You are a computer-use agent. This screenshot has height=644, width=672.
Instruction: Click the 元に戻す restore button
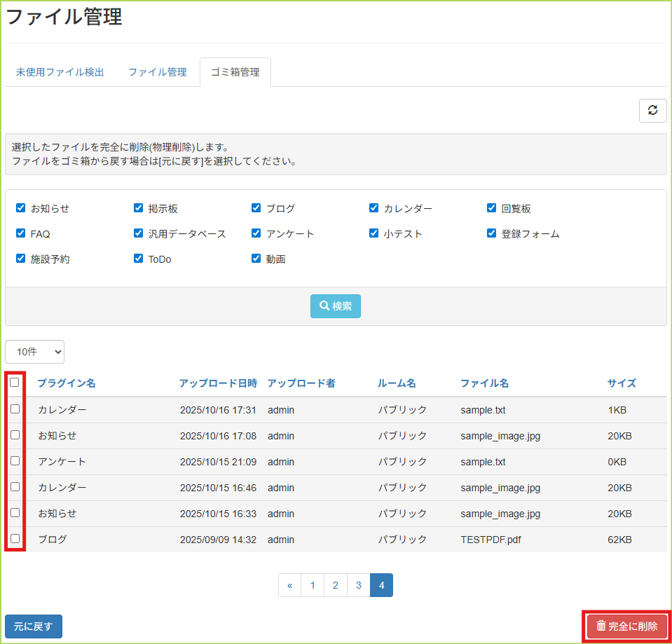point(34,626)
